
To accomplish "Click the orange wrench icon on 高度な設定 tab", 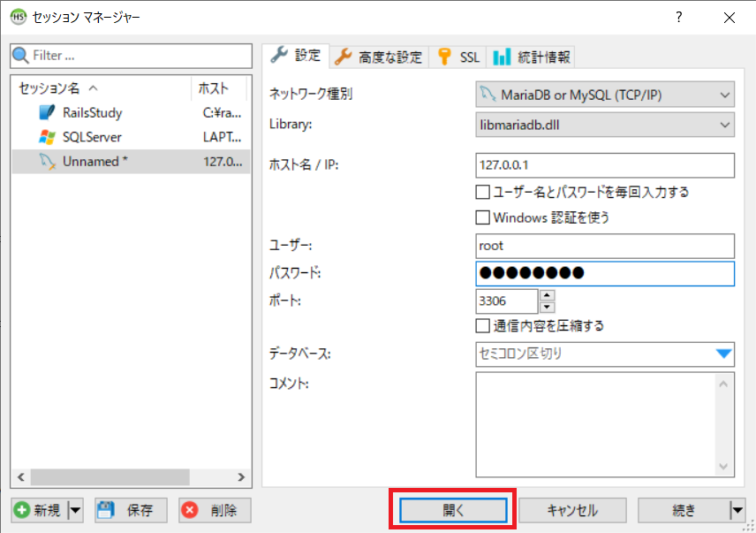I will pos(343,57).
